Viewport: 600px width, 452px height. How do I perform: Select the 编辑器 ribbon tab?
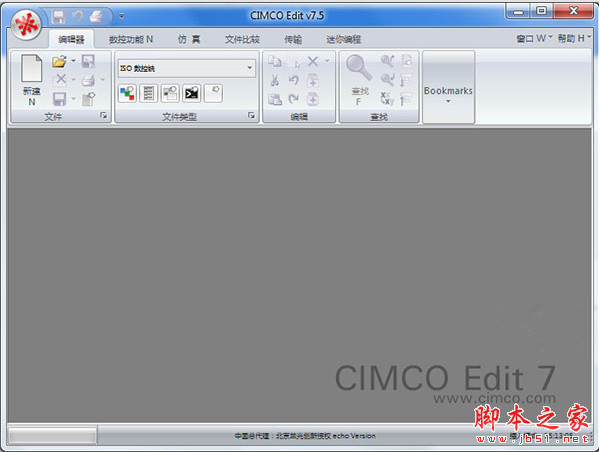tap(71, 39)
